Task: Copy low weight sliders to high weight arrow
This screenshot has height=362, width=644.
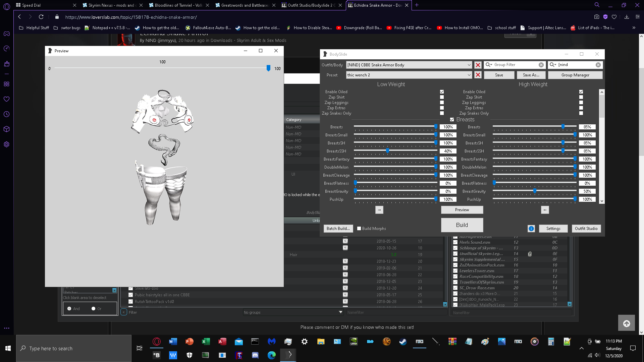Action: (379, 210)
